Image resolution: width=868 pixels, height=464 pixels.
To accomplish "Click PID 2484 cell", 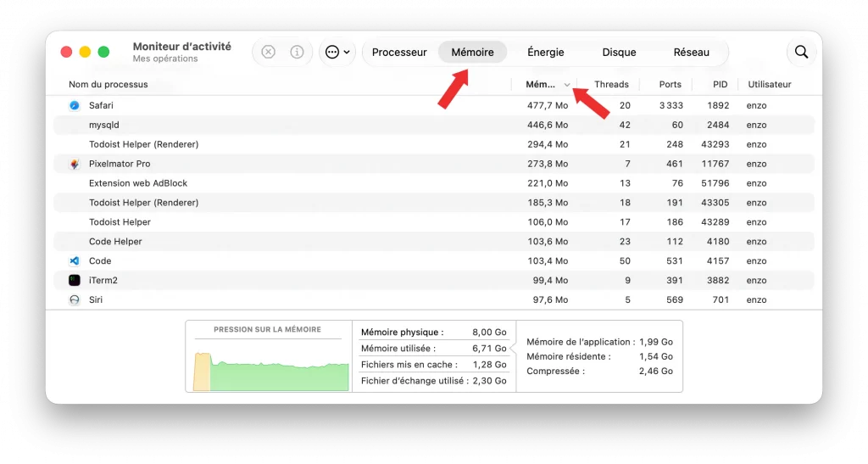I will point(718,125).
